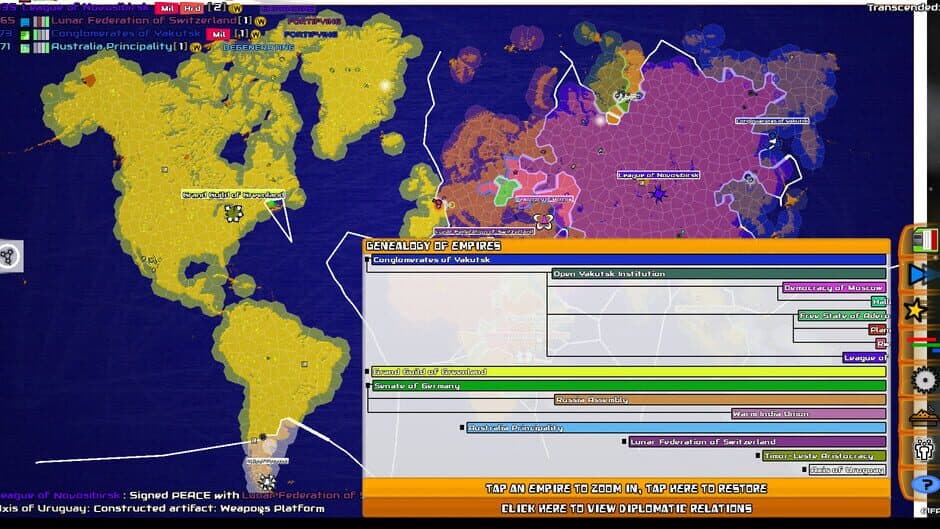Click the Free State of Adv... genealogy bar

[x=842, y=315]
